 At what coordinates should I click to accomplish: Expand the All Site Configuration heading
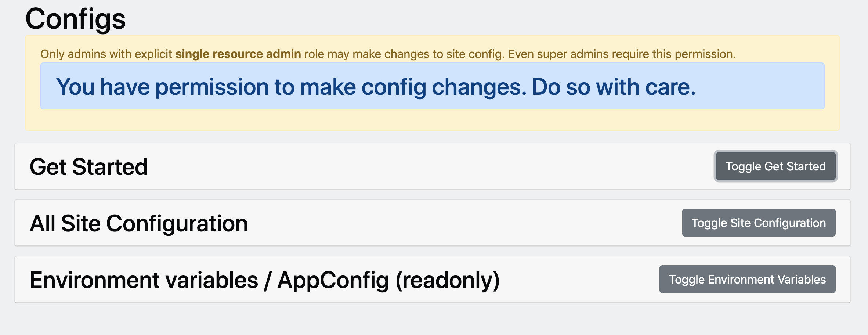[x=138, y=223]
